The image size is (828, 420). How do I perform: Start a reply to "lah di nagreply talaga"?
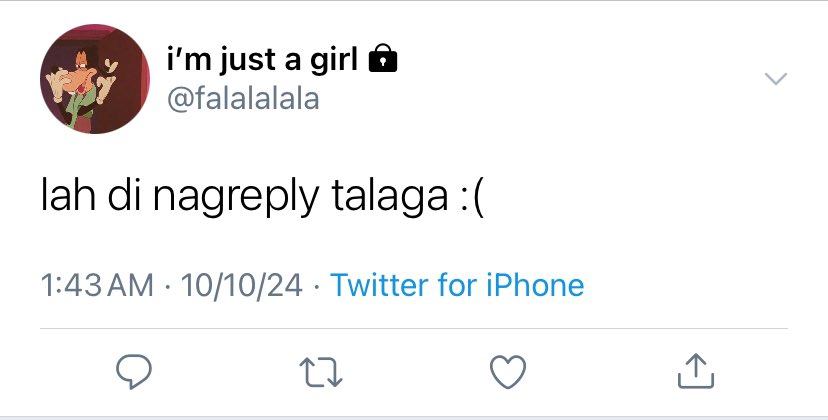[134, 372]
